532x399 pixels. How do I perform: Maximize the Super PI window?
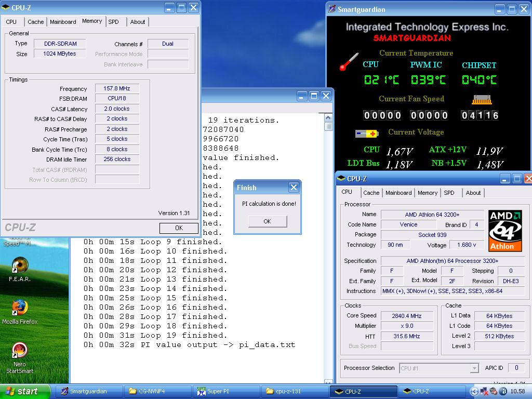[314, 96]
